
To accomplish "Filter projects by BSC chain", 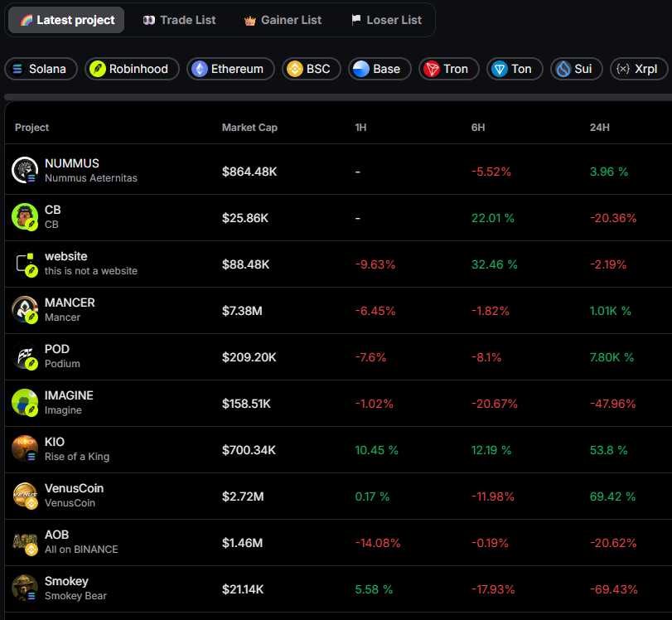I will (x=312, y=69).
